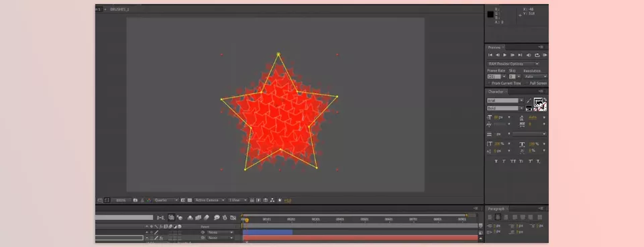Jump to first frame in Preview panel
Viewport: 644px width, 247px height.
click(490, 55)
